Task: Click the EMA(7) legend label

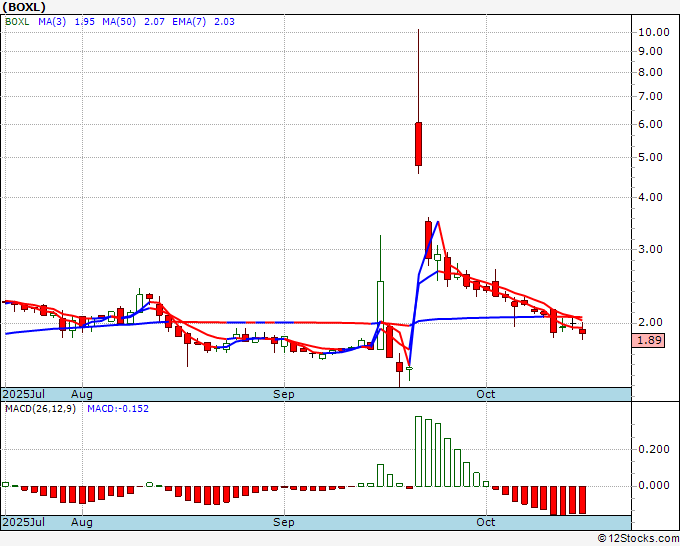Action: 189,22
